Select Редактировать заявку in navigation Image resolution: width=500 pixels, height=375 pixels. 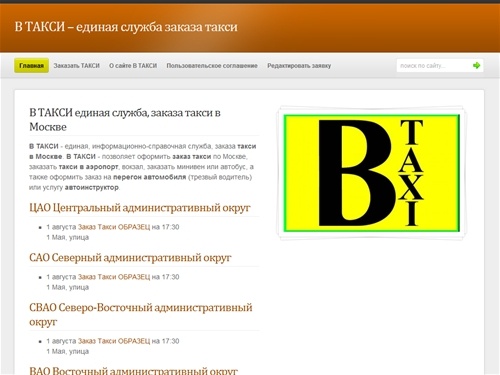point(299,66)
